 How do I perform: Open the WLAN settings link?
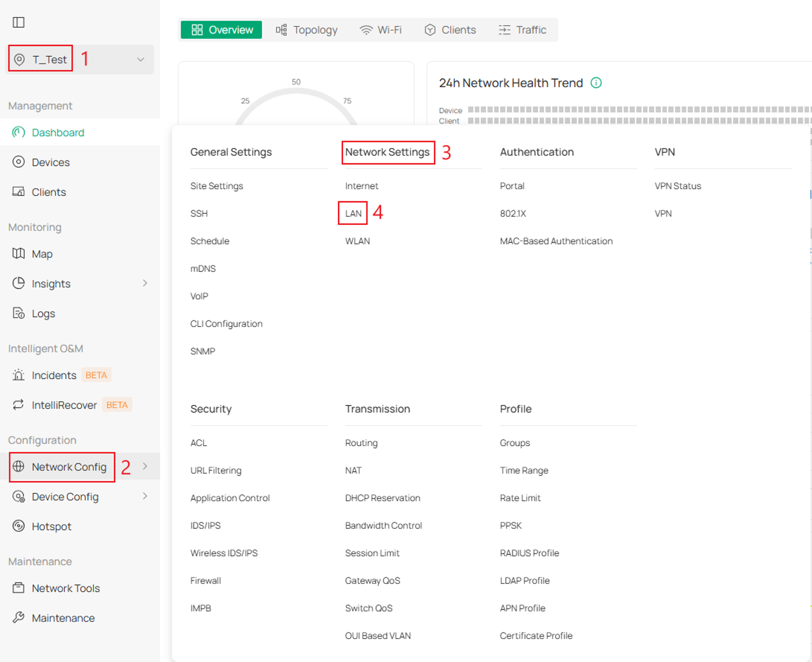[x=357, y=241]
